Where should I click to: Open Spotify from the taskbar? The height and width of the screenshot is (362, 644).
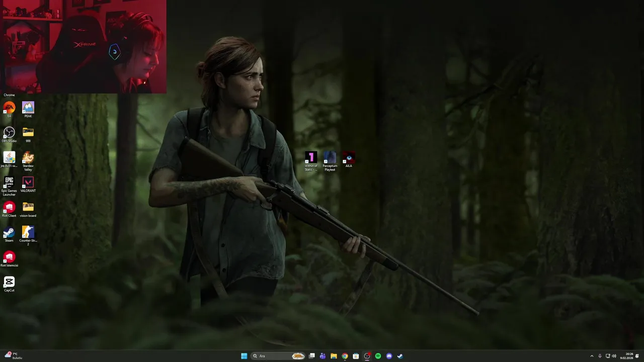pyautogui.click(x=378, y=356)
